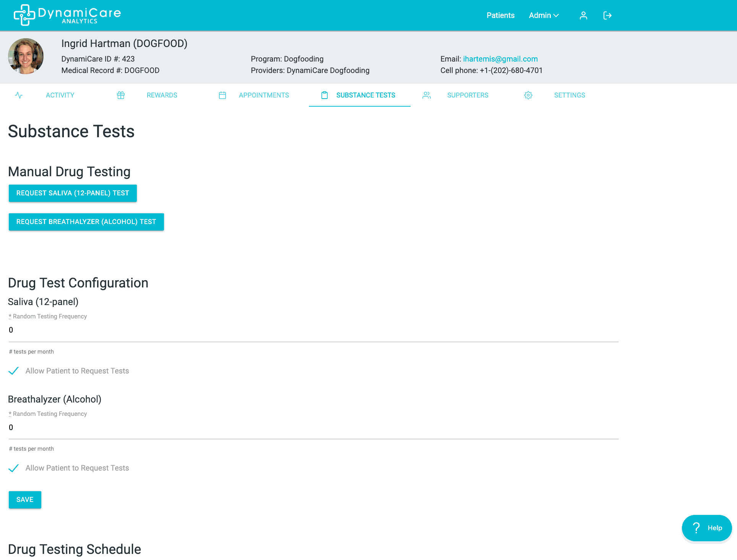
Task: Click the Substance Tests clipboard icon
Action: coord(325,95)
